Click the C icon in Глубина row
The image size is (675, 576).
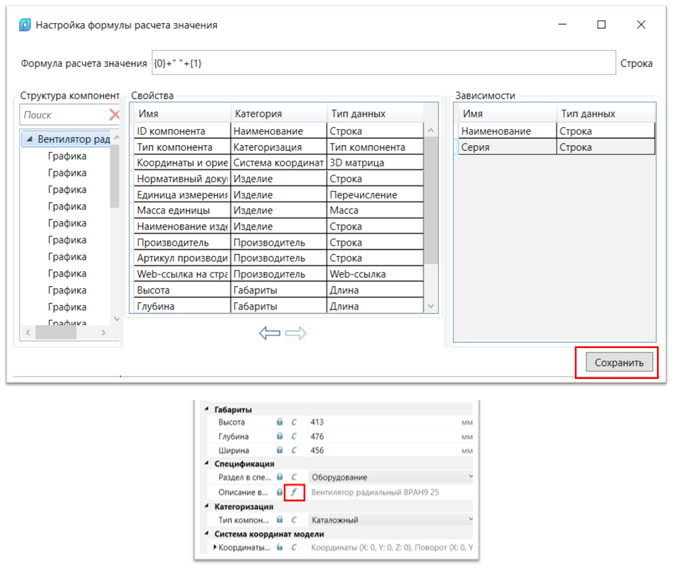click(294, 436)
